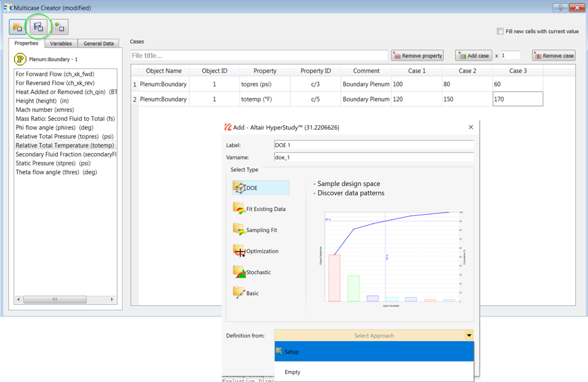Select Relative Total Temperature (totemp) property
588x382 pixels.
click(x=65, y=145)
